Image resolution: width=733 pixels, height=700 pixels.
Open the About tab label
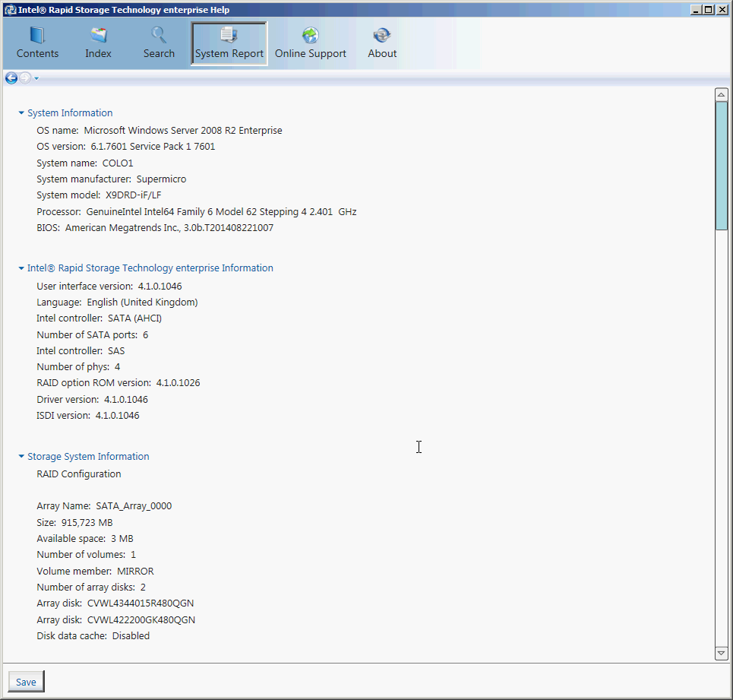pos(382,53)
